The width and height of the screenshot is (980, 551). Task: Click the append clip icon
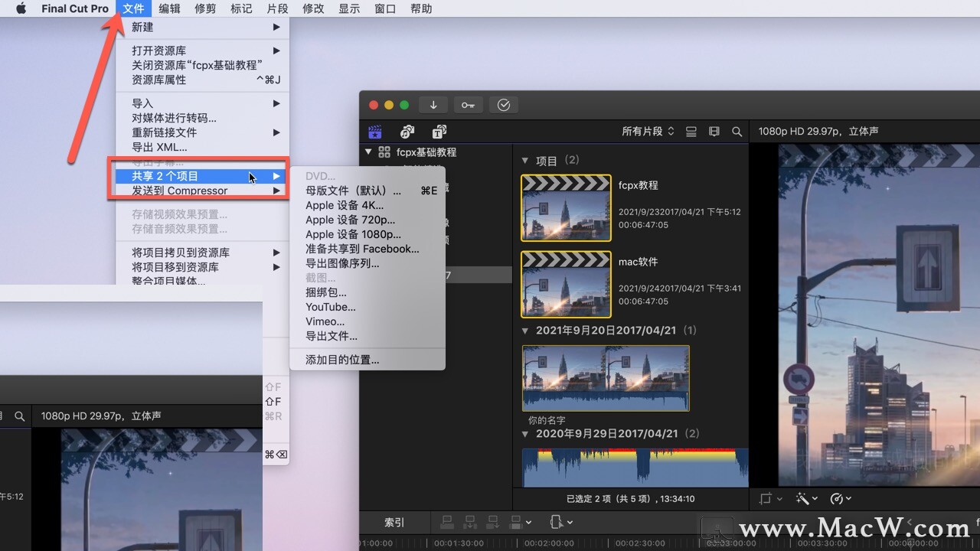click(494, 523)
